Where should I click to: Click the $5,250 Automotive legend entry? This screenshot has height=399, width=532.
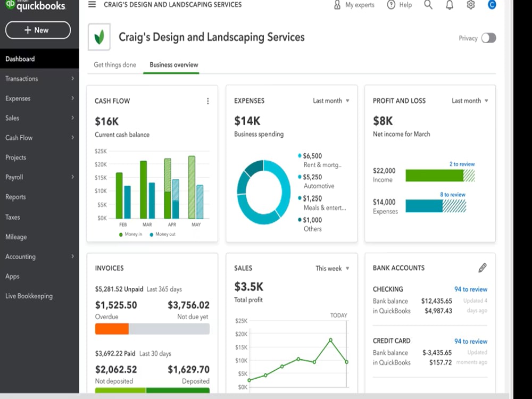pos(316,181)
